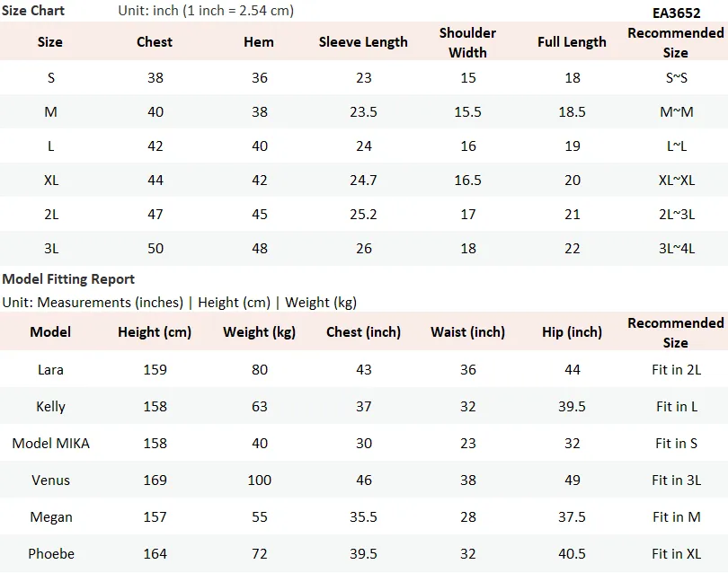Click the Waist (inch) column header
The width and height of the screenshot is (728, 573).
(x=467, y=332)
